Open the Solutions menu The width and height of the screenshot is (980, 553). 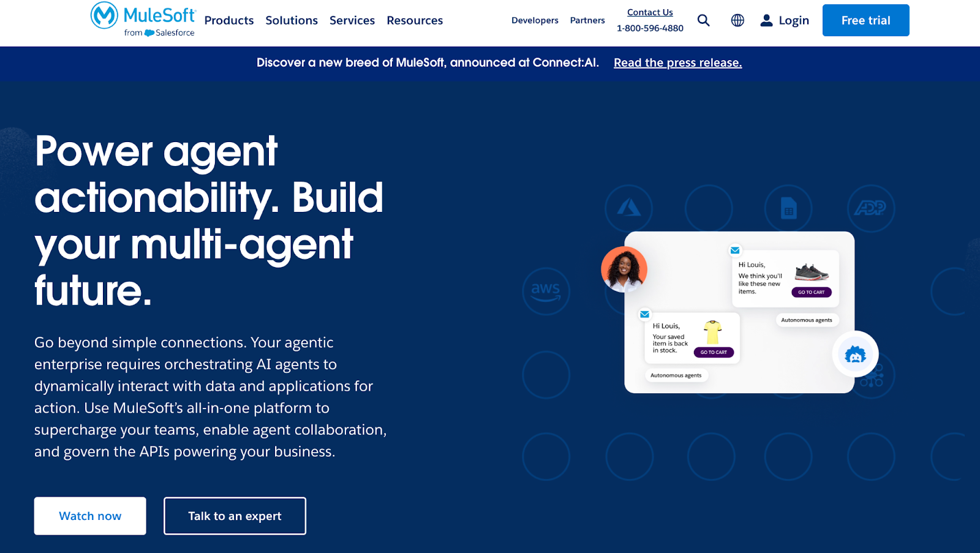[292, 20]
